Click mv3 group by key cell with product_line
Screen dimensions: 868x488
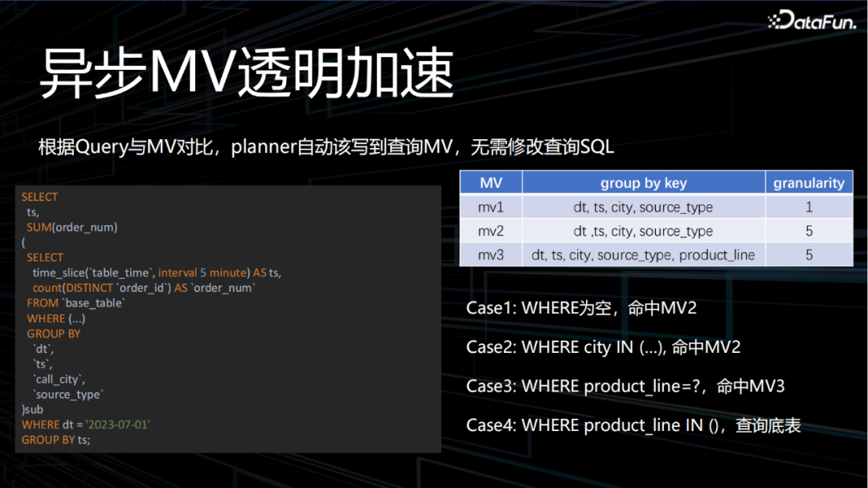click(x=643, y=255)
